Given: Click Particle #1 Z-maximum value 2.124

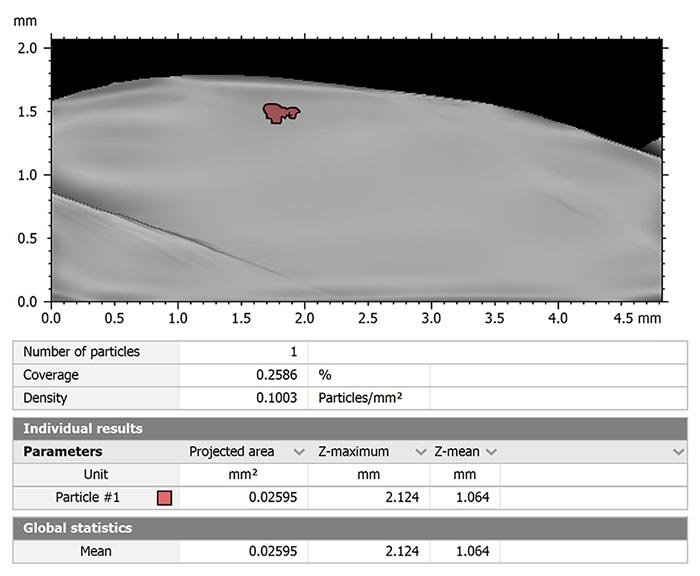Looking at the screenshot, I should click(402, 497).
